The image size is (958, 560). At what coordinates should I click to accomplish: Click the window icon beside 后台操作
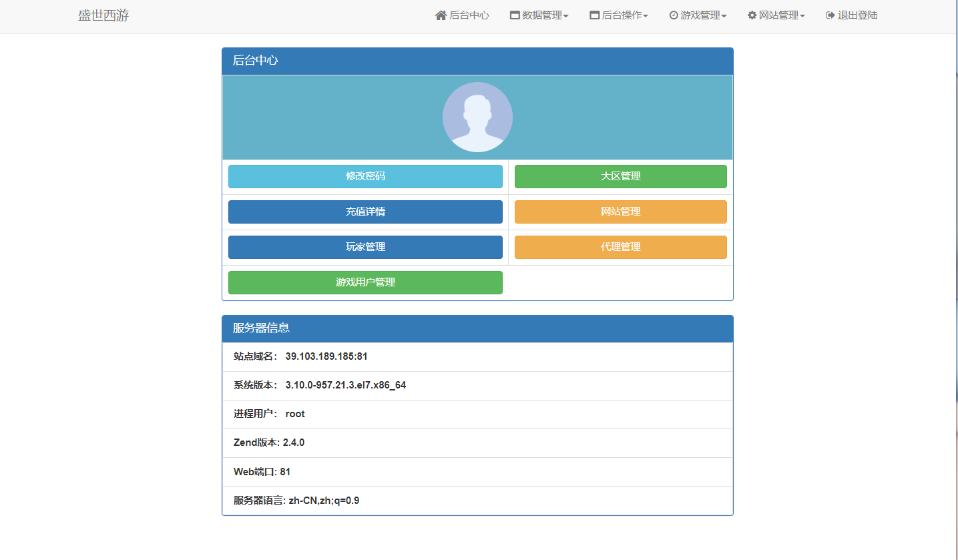coord(595,15)
